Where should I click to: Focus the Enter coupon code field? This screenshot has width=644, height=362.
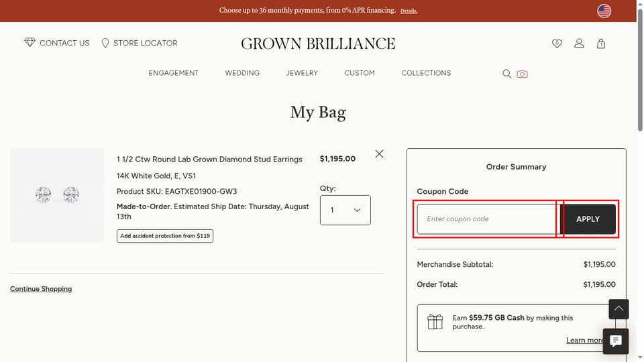tap(488, 219)
